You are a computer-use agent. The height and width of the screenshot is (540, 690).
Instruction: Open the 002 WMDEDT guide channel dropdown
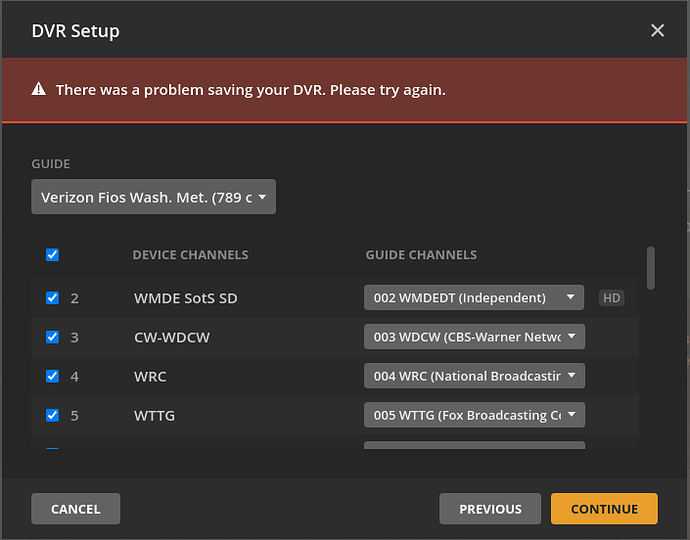(x=474, y=298)
